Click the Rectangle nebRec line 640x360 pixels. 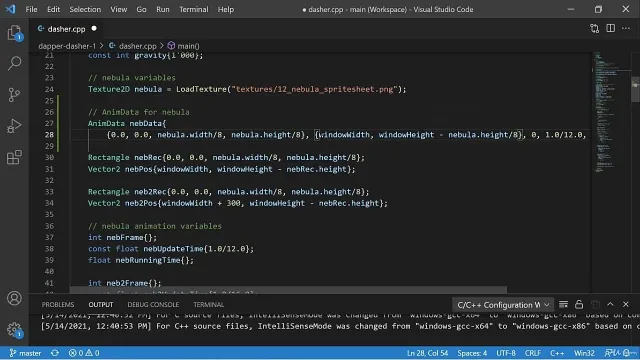[x=226, y=157]
